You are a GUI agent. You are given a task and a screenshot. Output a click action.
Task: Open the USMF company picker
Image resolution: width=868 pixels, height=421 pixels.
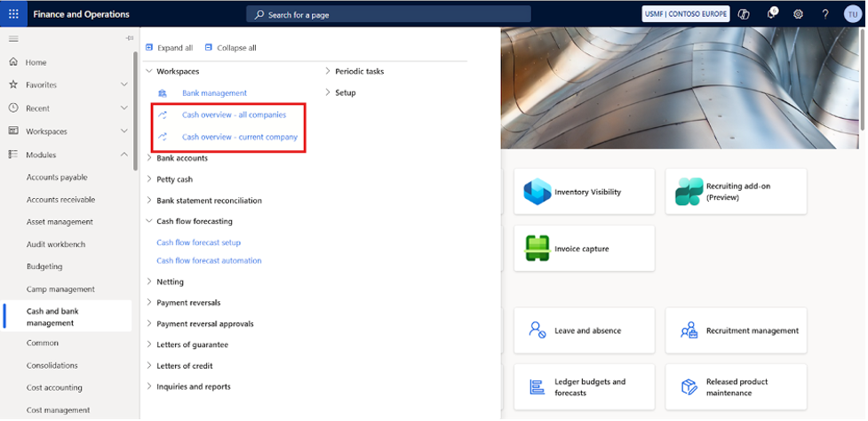(x=685, y=14)
